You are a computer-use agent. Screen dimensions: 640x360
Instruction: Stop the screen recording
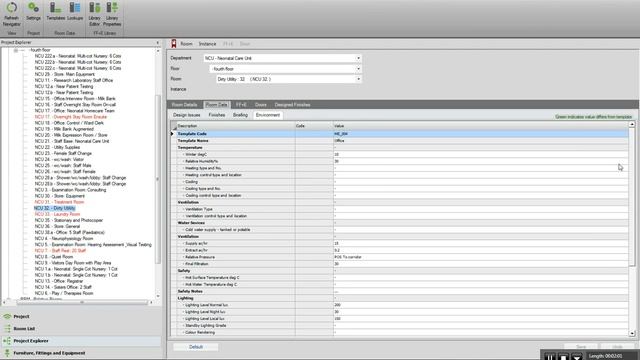tap(563, 357)
